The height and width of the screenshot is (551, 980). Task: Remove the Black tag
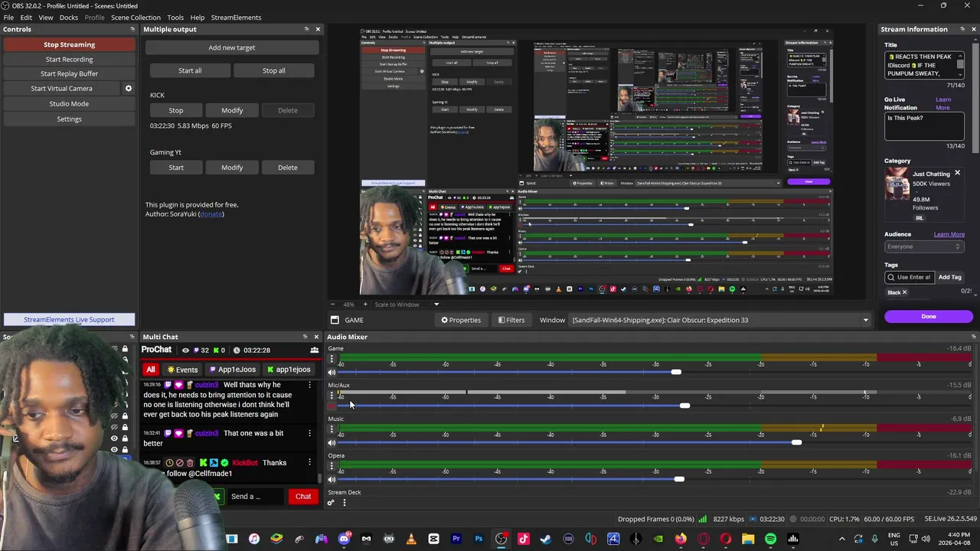point(904,292)
